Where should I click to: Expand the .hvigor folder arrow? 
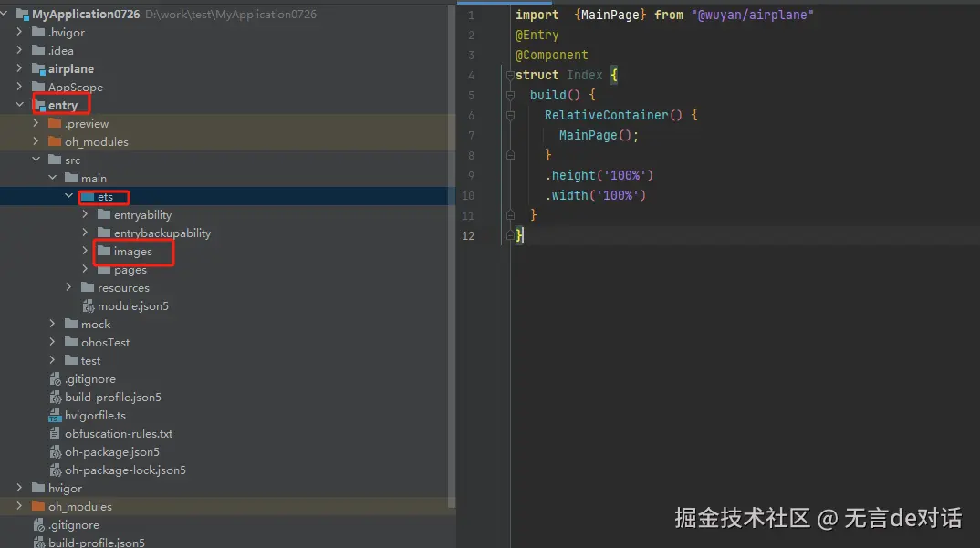tap(19, 31)
